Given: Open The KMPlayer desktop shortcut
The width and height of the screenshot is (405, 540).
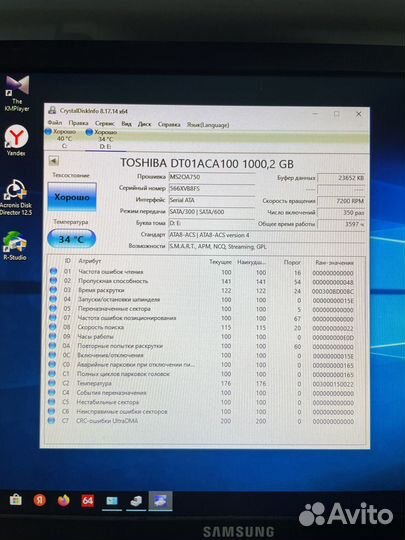Looking at the screenshot, I should pos(17,93).
